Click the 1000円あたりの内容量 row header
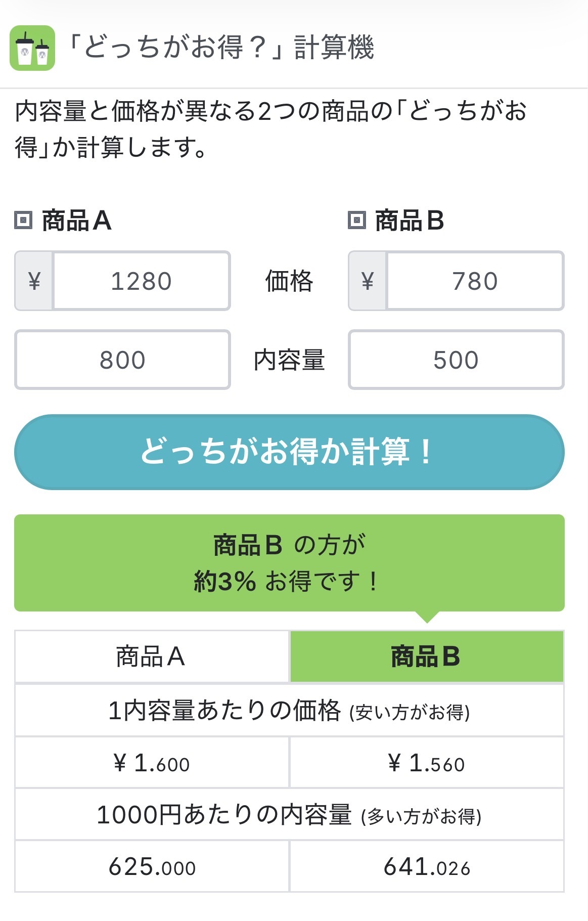The image size is (588, 921). click(x=289, y=815)
